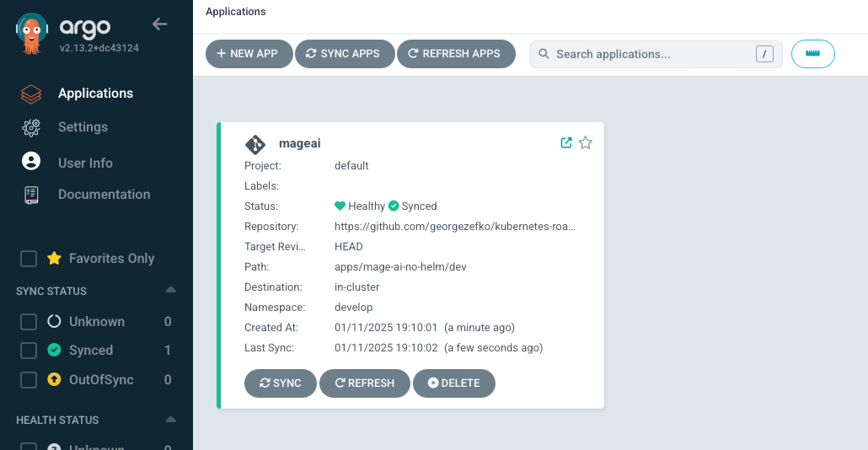868x450 pixels.
Task: Click the slash shortcut key hint
Action: coord(764,54)
